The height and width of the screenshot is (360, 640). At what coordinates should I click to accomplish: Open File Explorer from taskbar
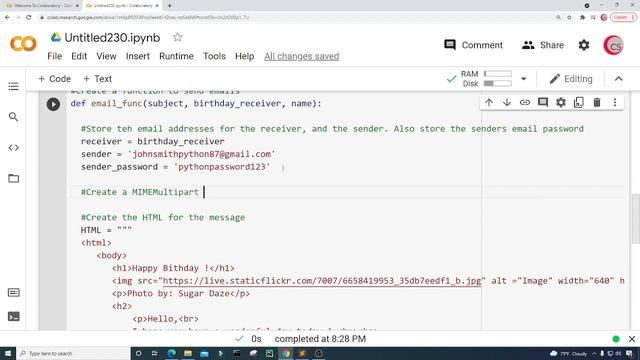pos(188,353)
